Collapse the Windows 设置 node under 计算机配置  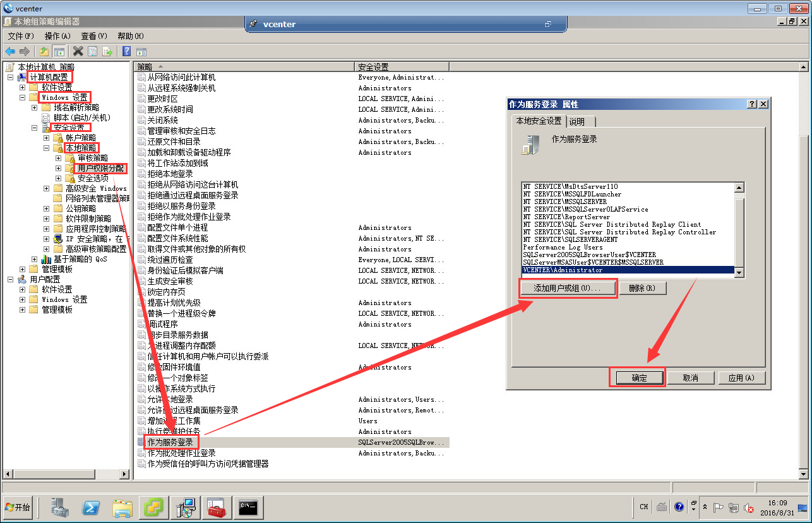(x=23, y=97)
